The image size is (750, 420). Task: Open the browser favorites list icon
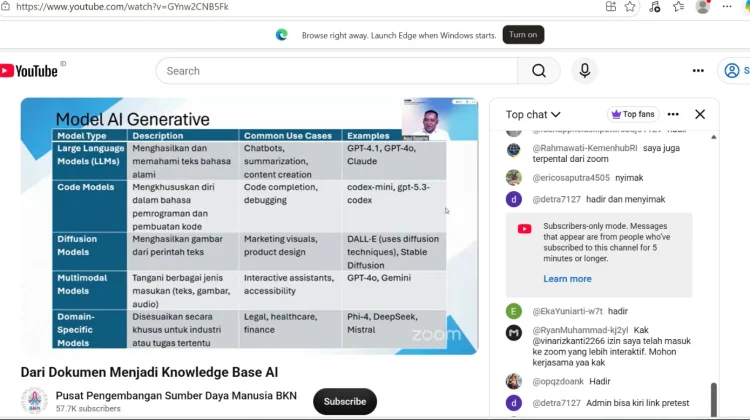[678, 7]
